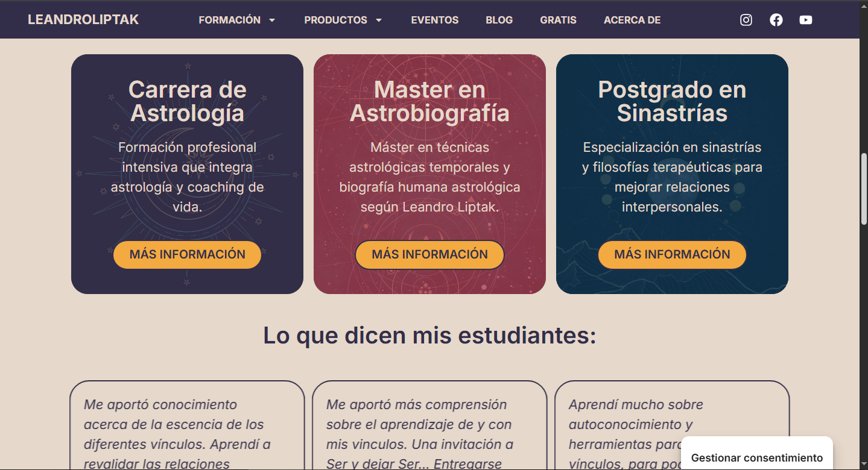
Task: Click the Carrera de Astrología card title
Action: [x=188, y=101]
